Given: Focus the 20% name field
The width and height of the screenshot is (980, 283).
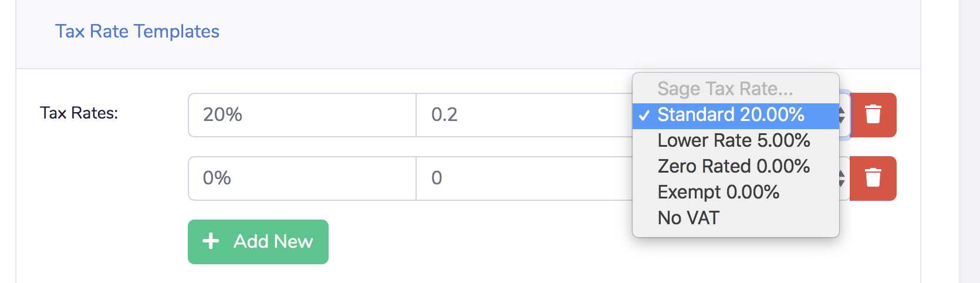Looking at the screenshot, I should coord(302,115).
